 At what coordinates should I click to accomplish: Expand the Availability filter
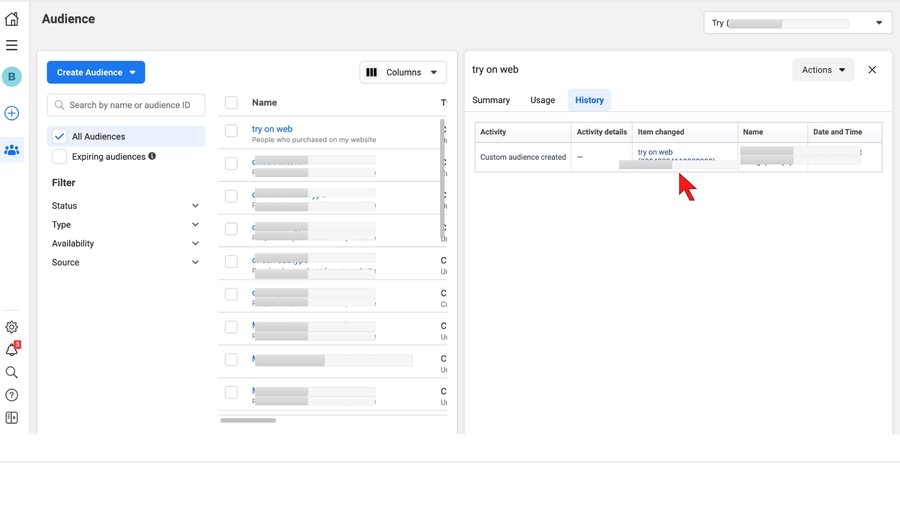(125, 244)
